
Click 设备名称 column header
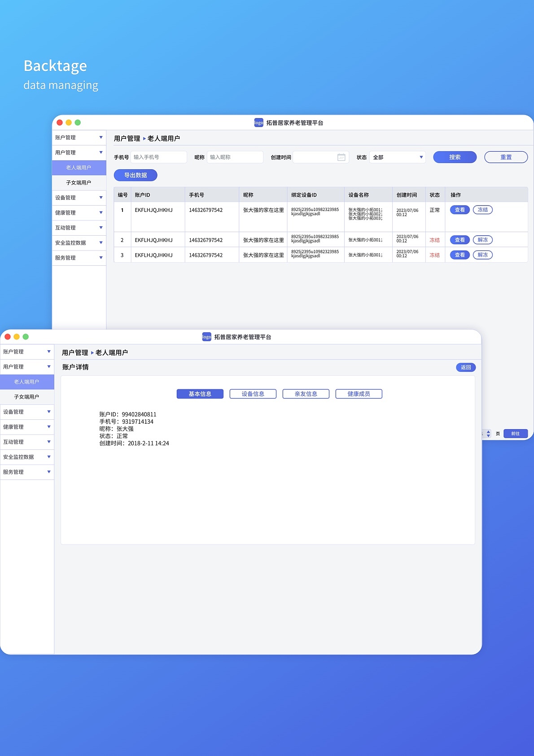coord(359,195)
